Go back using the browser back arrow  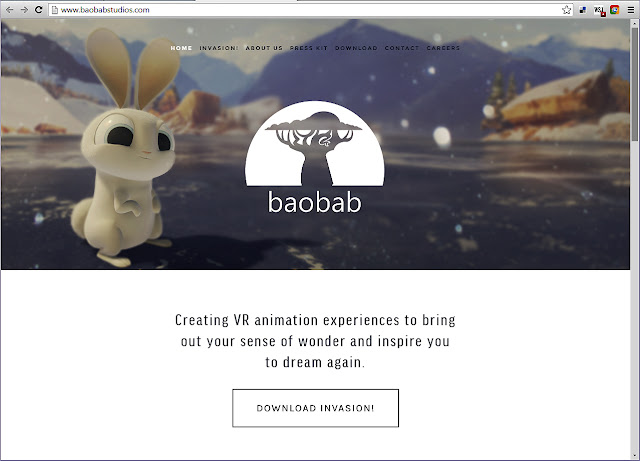(x=9, y=9)
